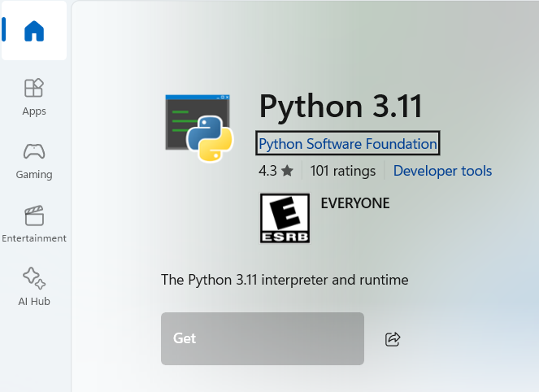Click the rating star icon
The width and height of the screenshot is (539, 392).
[287, 172]
